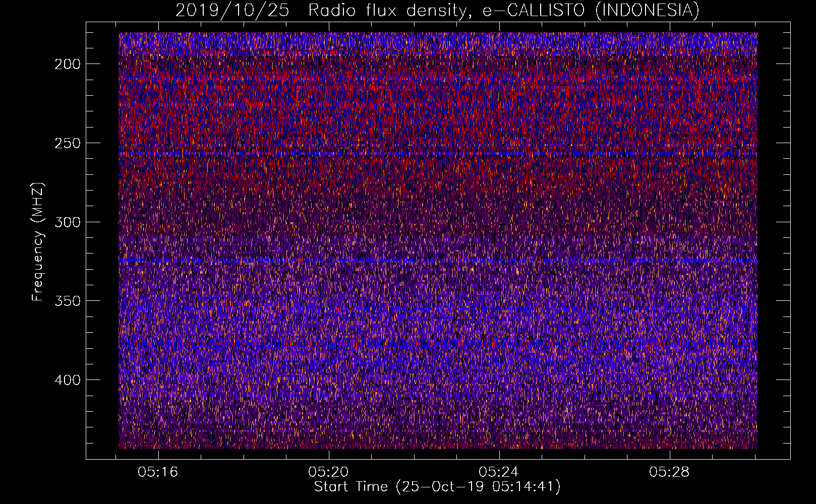Screen dimensions: 816x504
Task: Click the 'Start Time (25-Oct-19 05:14:41)' x-axis label
Action: (437, 487)
